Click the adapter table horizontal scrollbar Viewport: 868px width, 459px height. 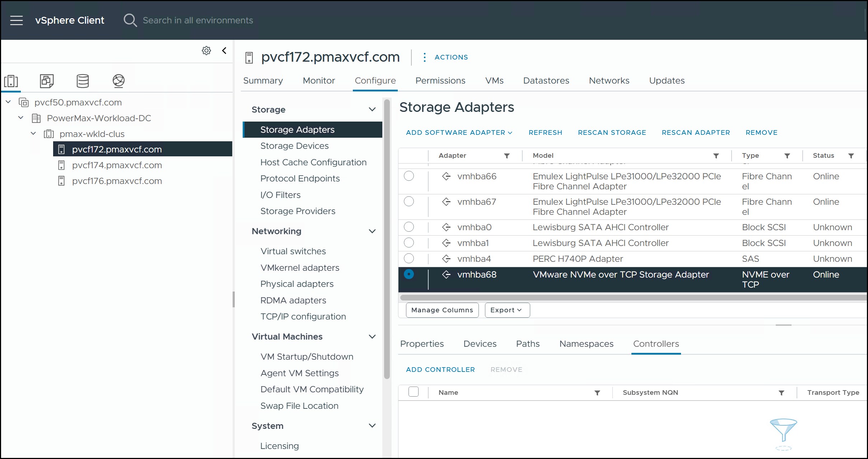point(633,298)
